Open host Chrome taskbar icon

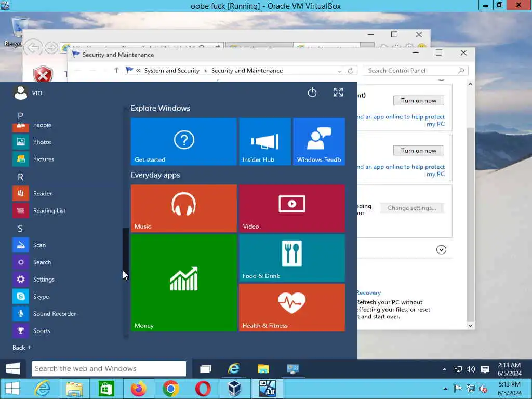(x=170, y=389)
